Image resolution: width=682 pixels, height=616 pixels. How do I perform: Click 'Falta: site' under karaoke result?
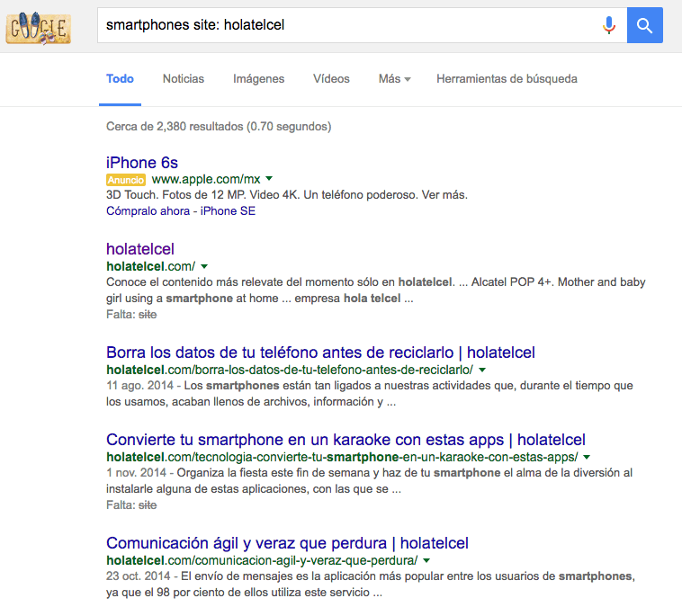point(131,505)
